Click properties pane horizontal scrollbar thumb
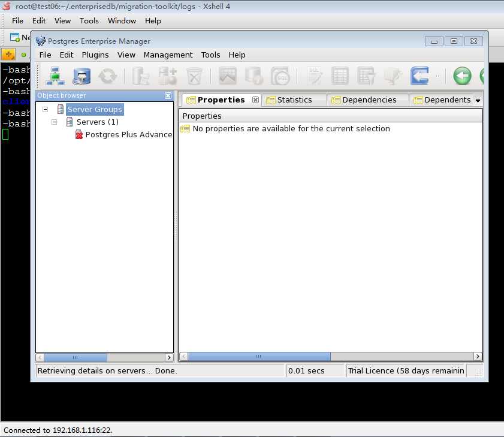 pyautogui.click(x=259, y=356)
